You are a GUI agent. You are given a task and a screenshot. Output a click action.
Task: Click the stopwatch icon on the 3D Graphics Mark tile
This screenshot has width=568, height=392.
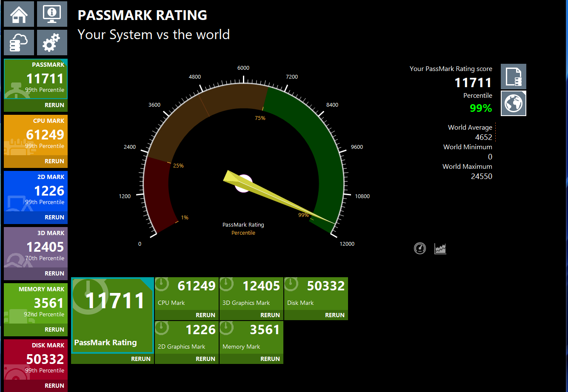coord(226,284)
